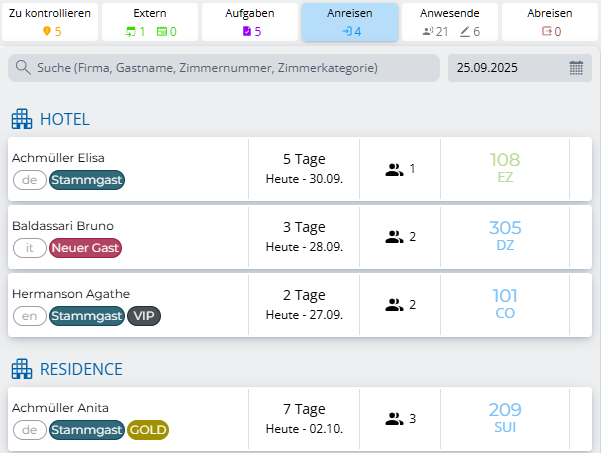This screenshot has height=453, width=601.
Task: Open room 305 DZ link
Action: [x=505, y=236]
